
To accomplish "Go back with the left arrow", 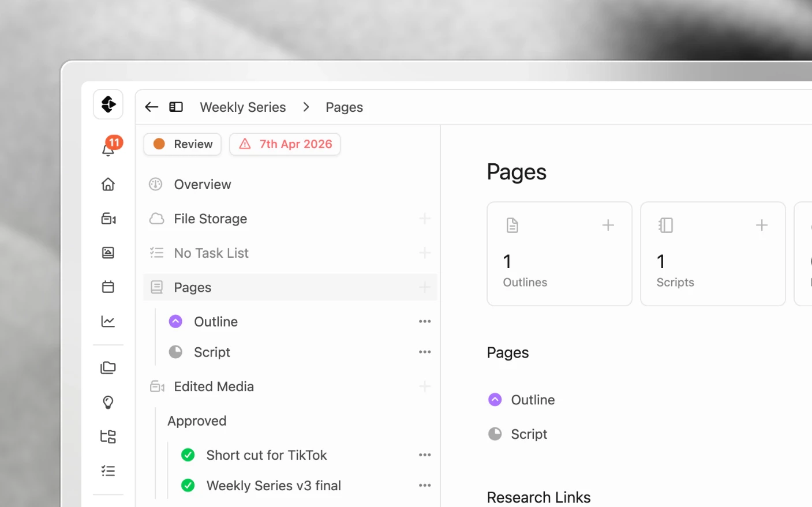I will pyautogui.click(x=152, y=107).
